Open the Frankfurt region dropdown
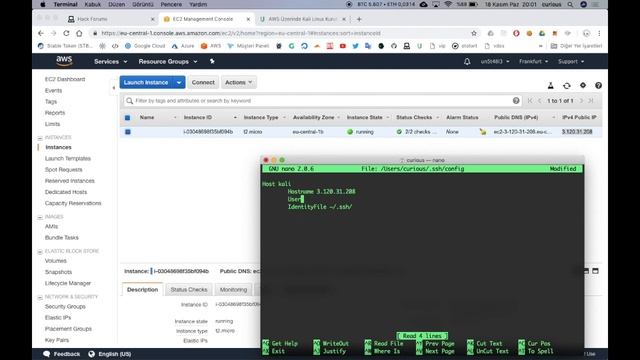Image resolution: width=640 pixels, height=360 pixels. (533, 62)
